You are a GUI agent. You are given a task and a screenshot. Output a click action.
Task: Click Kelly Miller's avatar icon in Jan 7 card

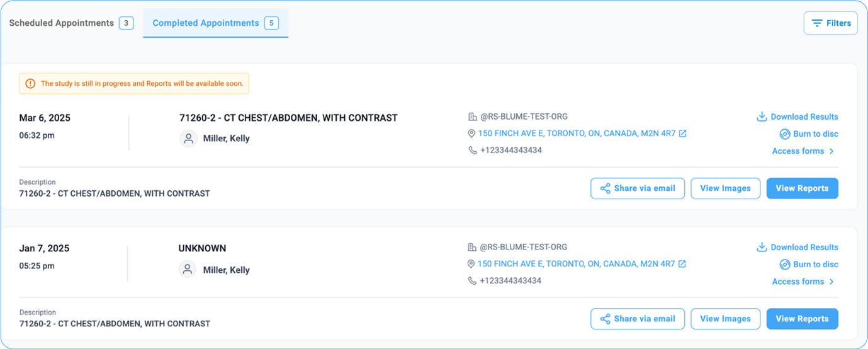click(x=188, y=270)
